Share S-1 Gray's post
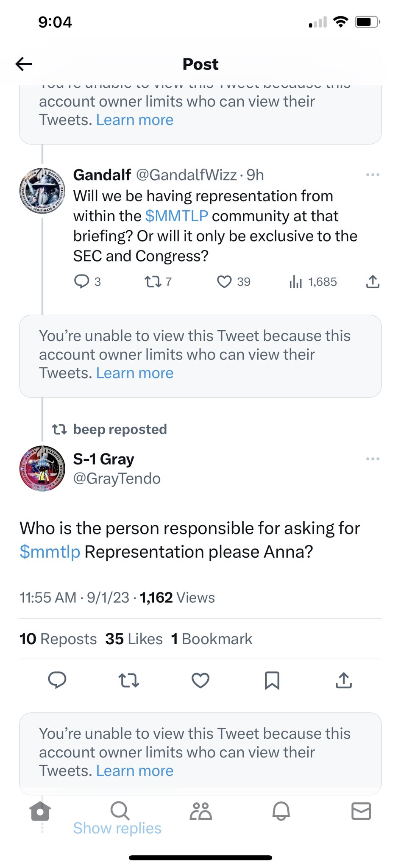 click(x=344, y=680)
